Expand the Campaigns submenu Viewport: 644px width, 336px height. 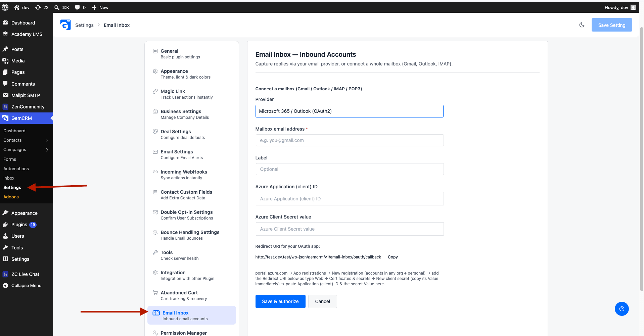pos(47,150)
